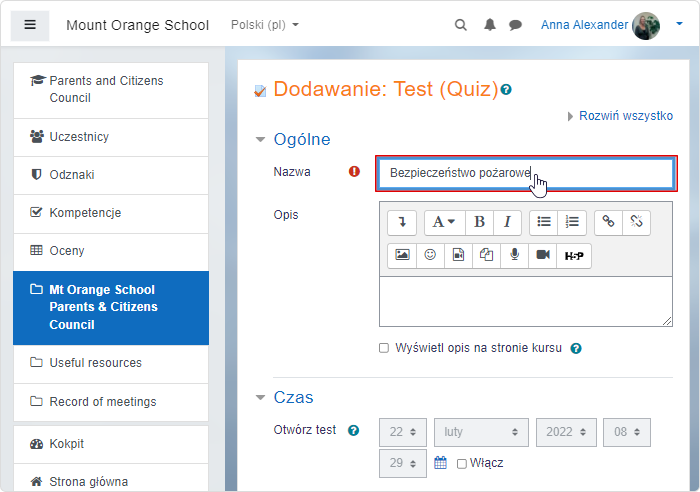700x492 pixels.
Task: Open the emoji picker in editor
Action: point(430,255)
